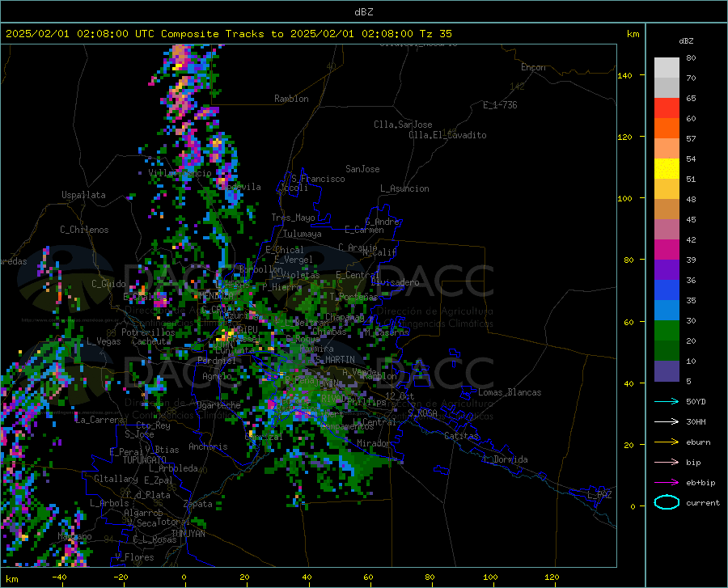The width and height of the screenshot is (728, 588).
Task: Choose the dark green 10–20 dBZ swatch
Action: pyautogui.click(x=667, y=351)
